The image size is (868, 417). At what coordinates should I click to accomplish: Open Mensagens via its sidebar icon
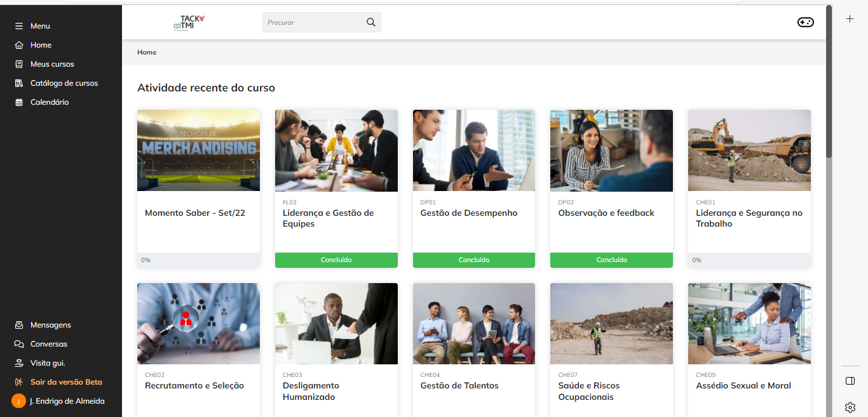tap(19, 324)
